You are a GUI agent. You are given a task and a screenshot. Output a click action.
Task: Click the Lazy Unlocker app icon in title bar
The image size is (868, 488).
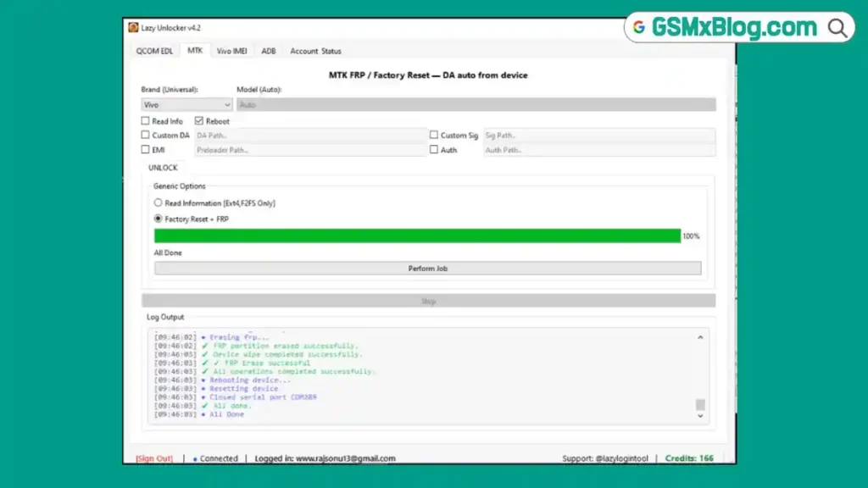click(133, 28)
